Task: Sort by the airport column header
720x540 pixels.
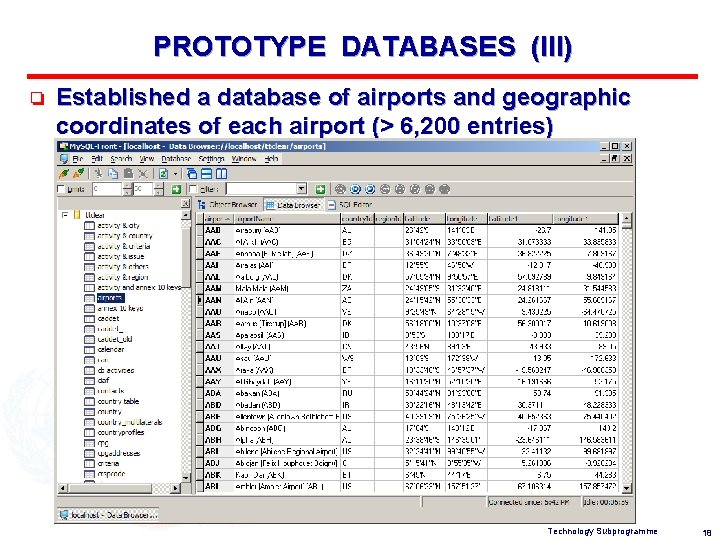Action: 218,219
